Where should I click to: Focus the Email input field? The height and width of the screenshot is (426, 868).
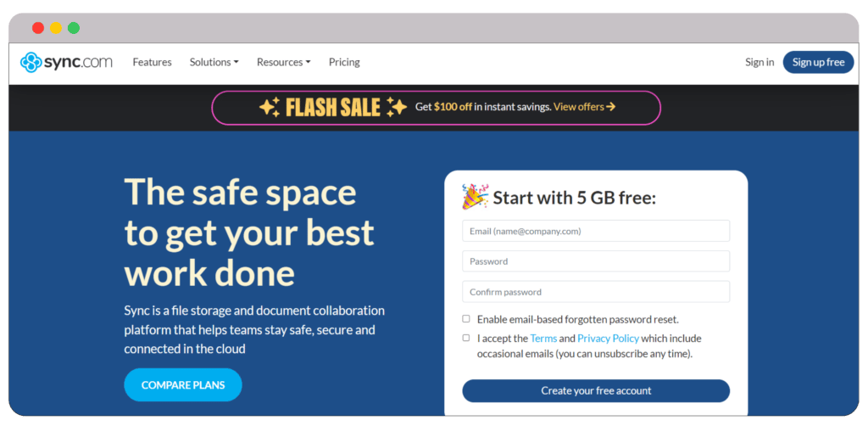[x=596, y=231]
